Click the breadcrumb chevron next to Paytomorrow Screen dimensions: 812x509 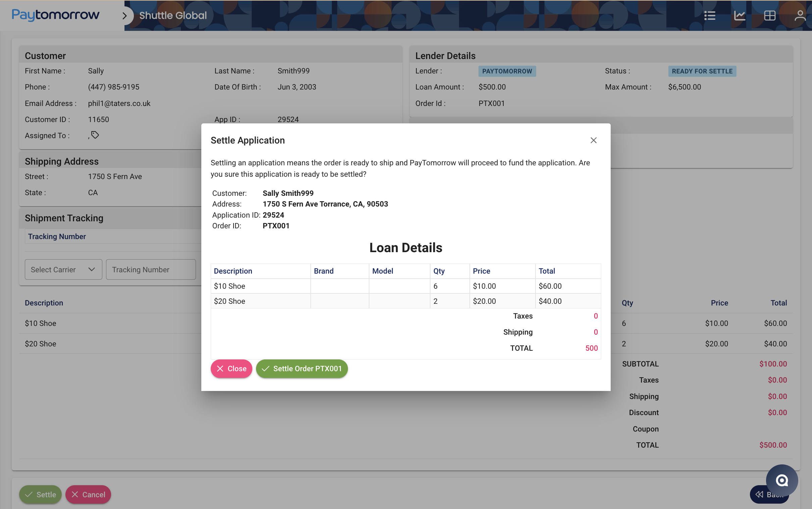[x=124, y=15]
